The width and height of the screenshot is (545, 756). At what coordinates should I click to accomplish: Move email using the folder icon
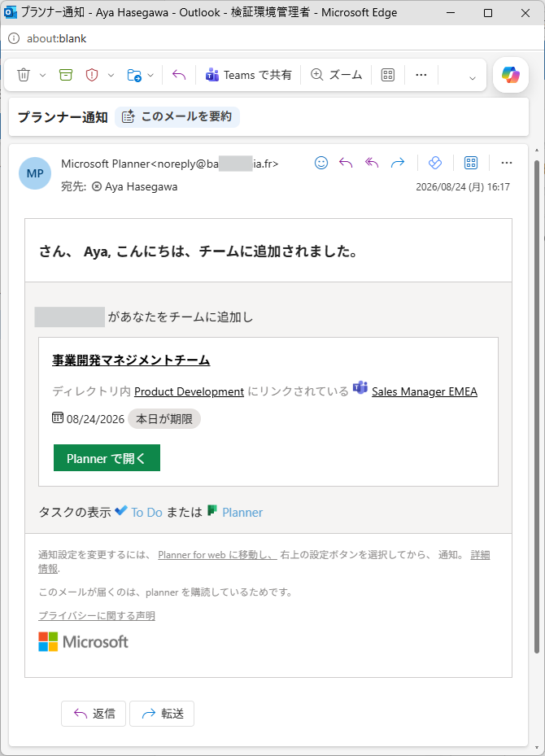pyautogui.click(x=134, y=75)
